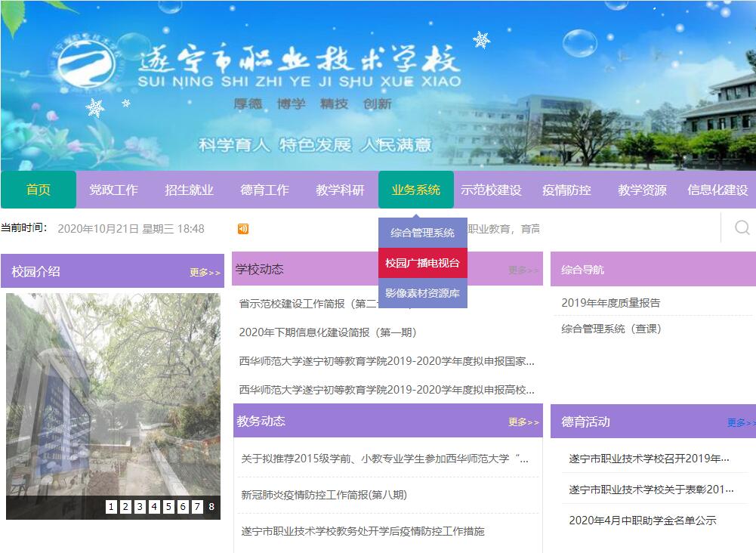This screenshot has width=756, height=553.
Task: Click the orange announcement speaker icon
Action: pos(243,229)
